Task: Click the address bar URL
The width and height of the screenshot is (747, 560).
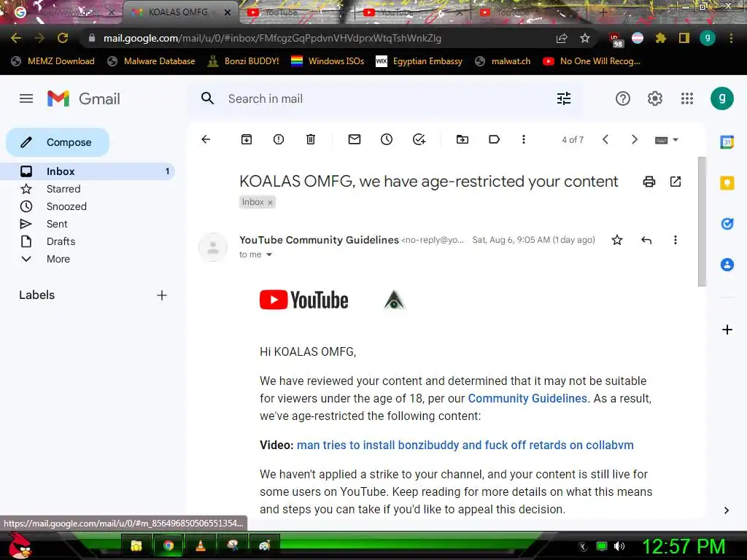Action: (272, 38)
